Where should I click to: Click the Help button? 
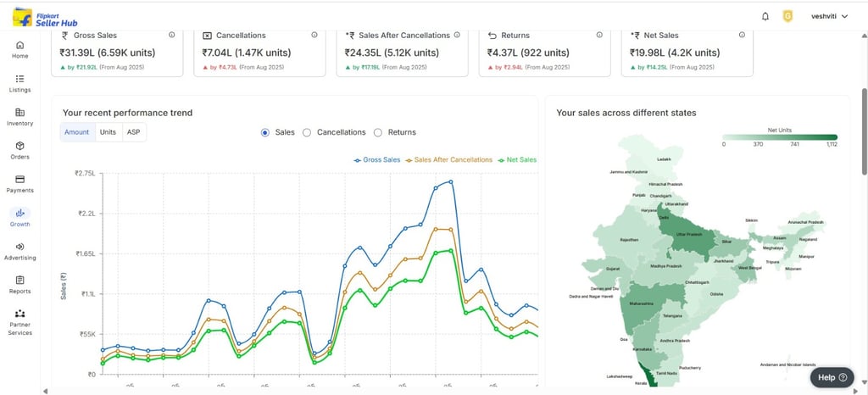(x=826, y=377)
